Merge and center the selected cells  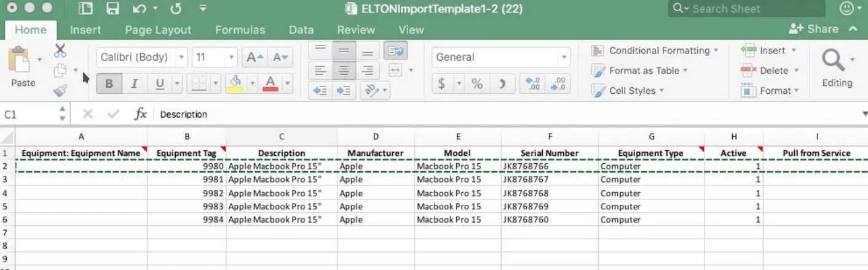pyautogui.click(x=395, y=71)
